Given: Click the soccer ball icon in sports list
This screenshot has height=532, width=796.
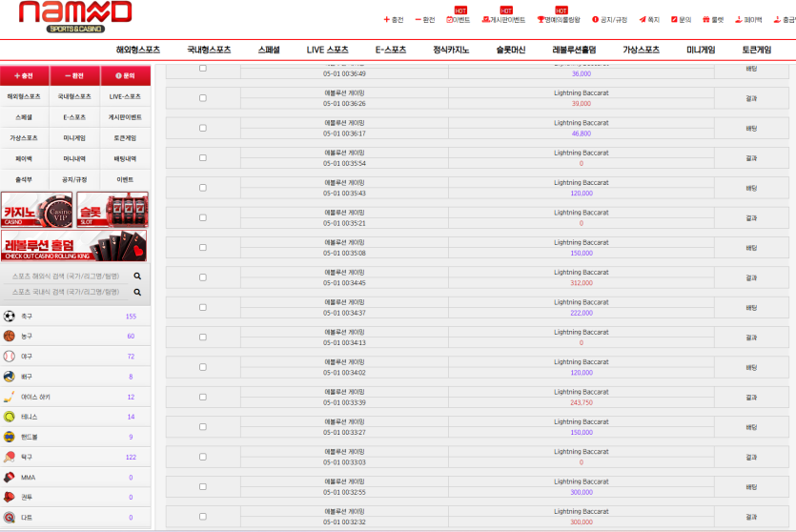Looking at the screenshot, I should (x=10, y=317).
